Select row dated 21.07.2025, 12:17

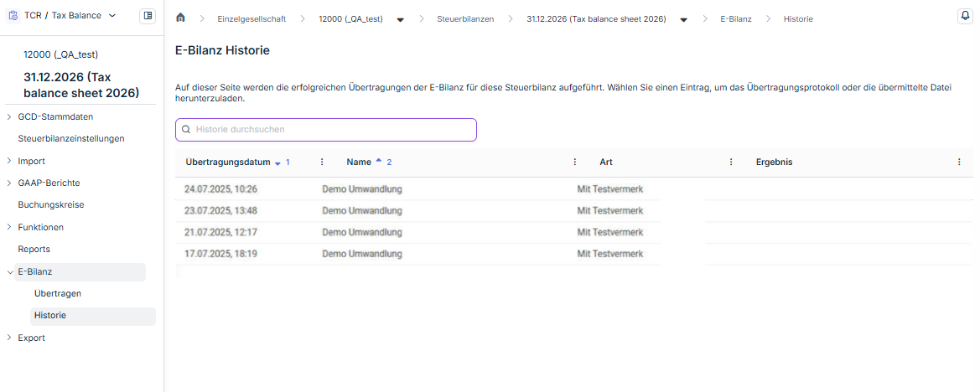click(x=572, y=232)
